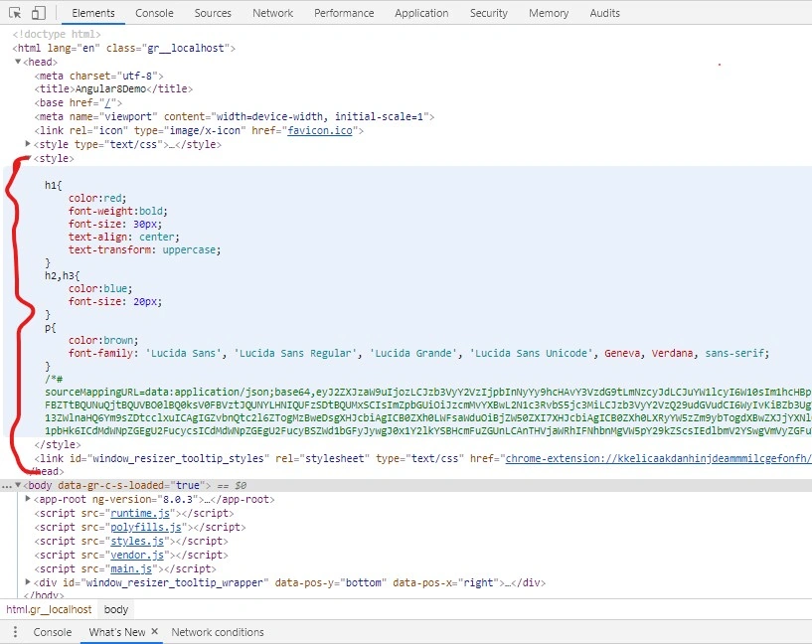The image size is (812, 644).
Task: Open the Memory tab
Action: coord(549,13)
